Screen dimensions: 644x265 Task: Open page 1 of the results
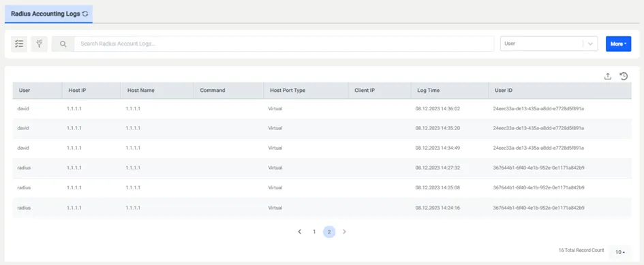pyautogui.click(x=314, y=232)
